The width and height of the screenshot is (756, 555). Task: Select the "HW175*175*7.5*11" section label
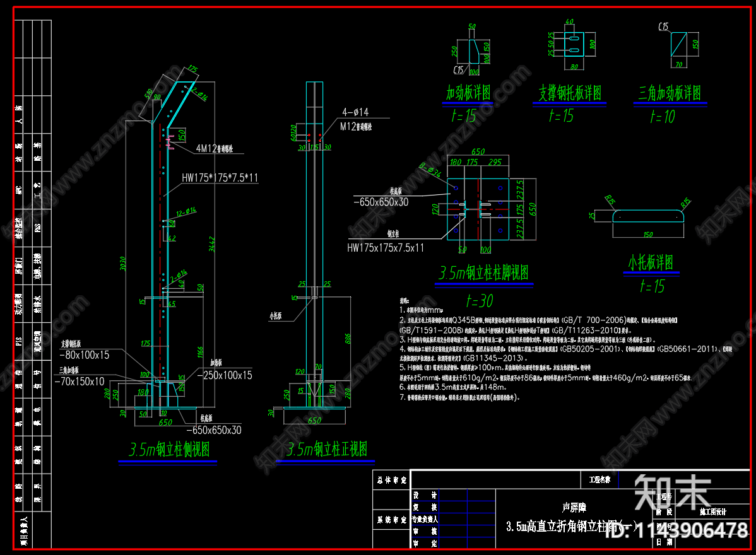[220, 178]
